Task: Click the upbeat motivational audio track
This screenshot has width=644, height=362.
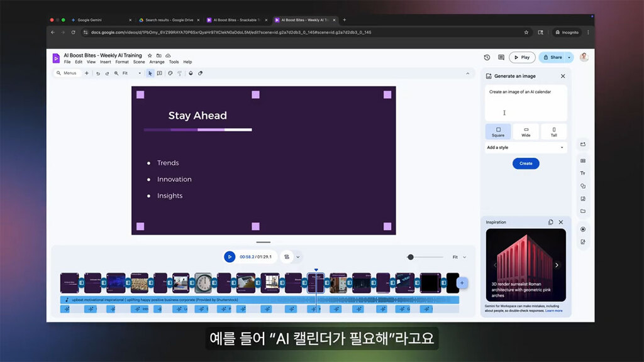Action: 260,300
